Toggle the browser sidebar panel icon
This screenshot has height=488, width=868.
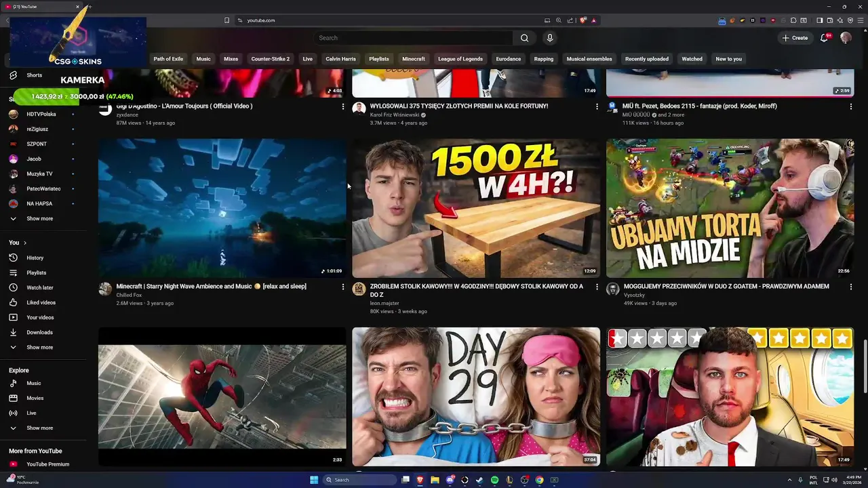click(819, 20)
